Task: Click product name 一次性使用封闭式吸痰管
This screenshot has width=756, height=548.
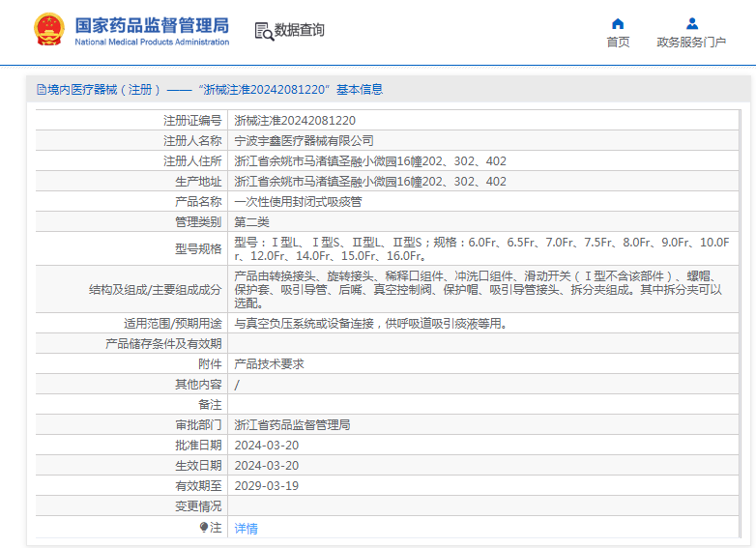Action: point(298,202)
